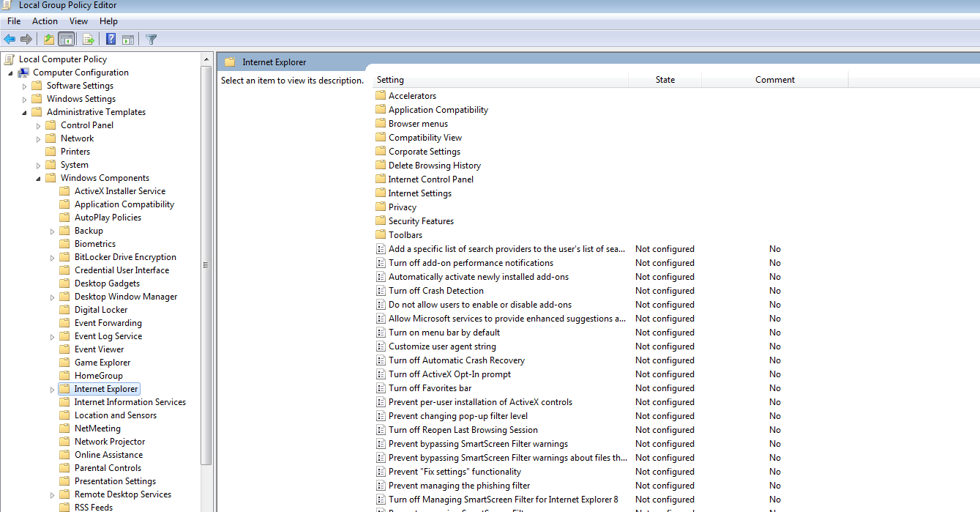Open the View menu
The height and width of the screenshot is (512, 980).
78,21
